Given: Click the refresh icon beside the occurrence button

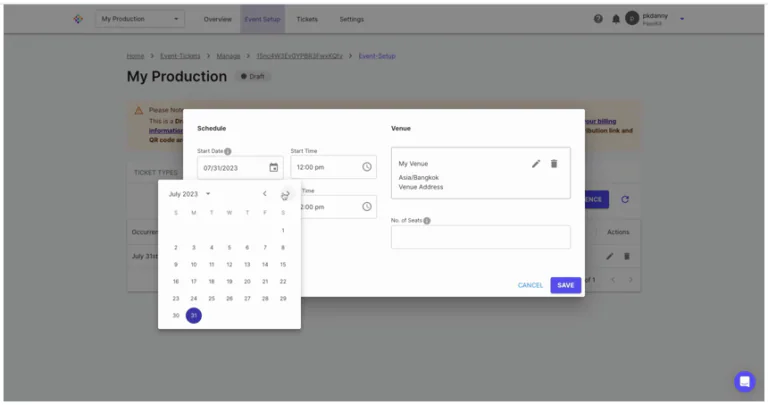Looking at the screenshot, I should point(625,199).
